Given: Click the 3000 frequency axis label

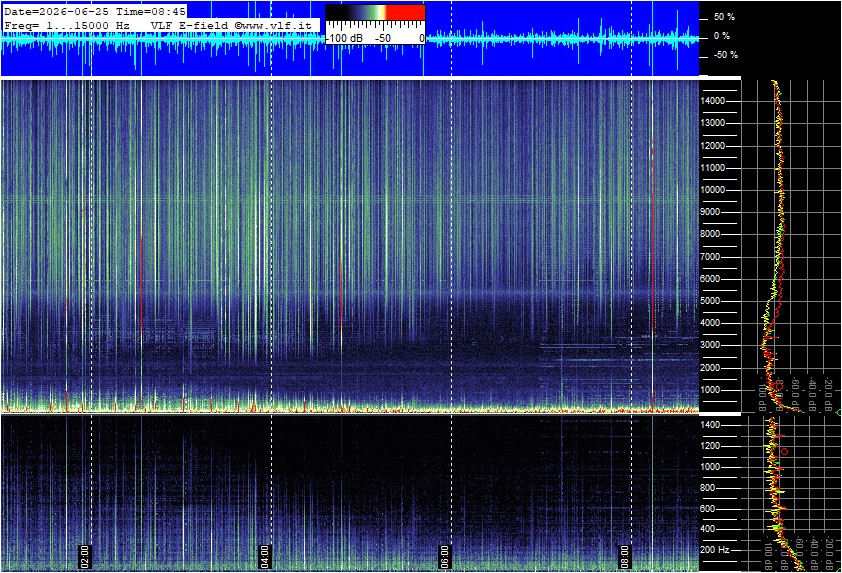Looking at the screenshot, I should point(710,345).
